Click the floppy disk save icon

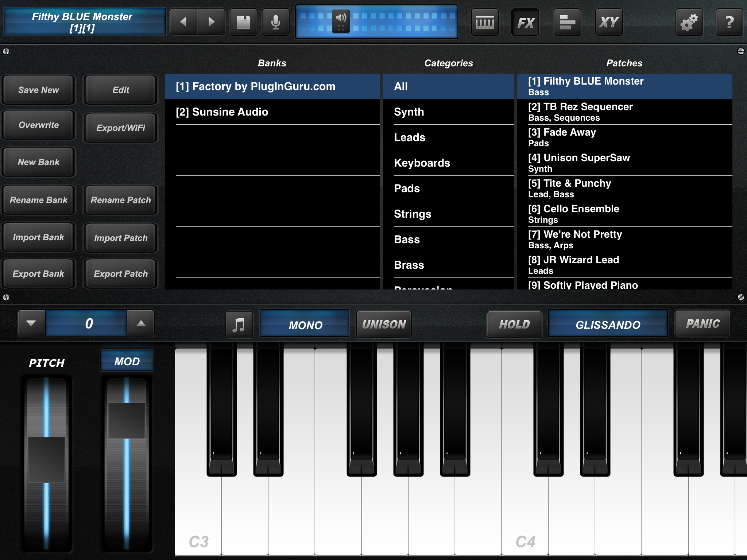point(243,22)
